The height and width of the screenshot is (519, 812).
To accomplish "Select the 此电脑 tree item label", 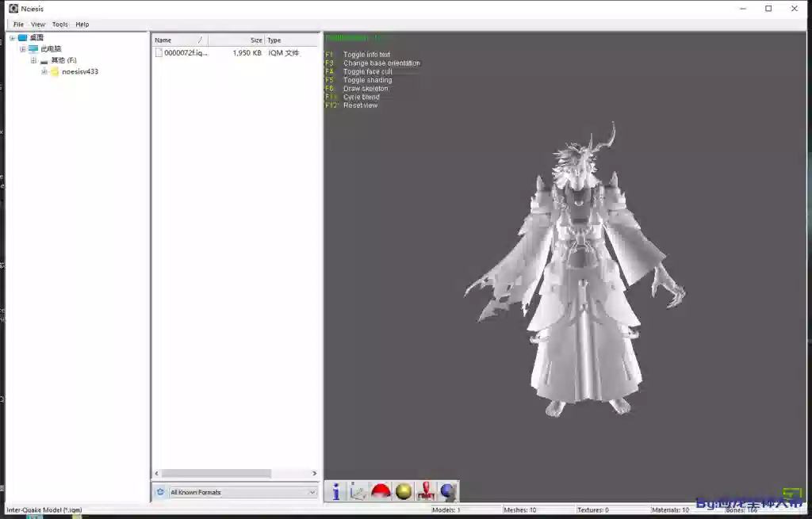I will [51, 48].
